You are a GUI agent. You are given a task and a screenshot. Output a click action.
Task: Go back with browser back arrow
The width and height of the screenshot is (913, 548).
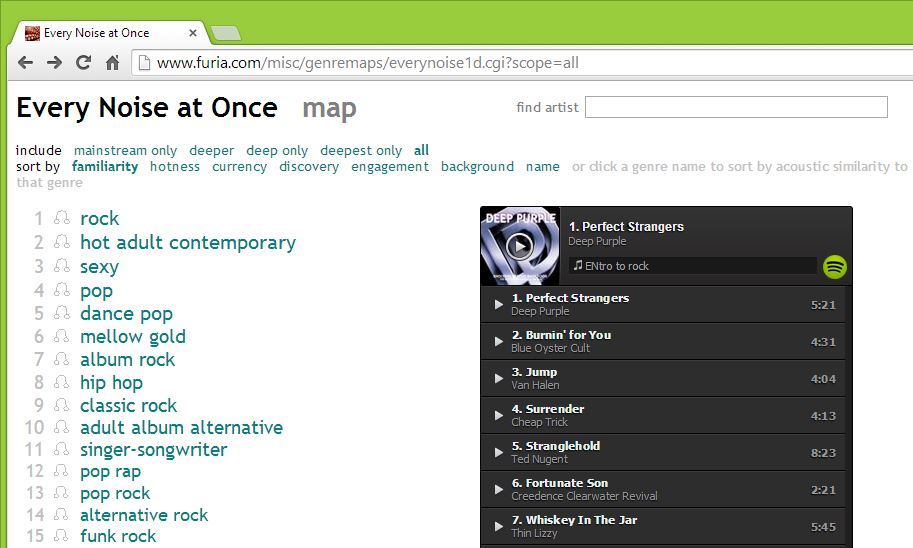[25, 62]
